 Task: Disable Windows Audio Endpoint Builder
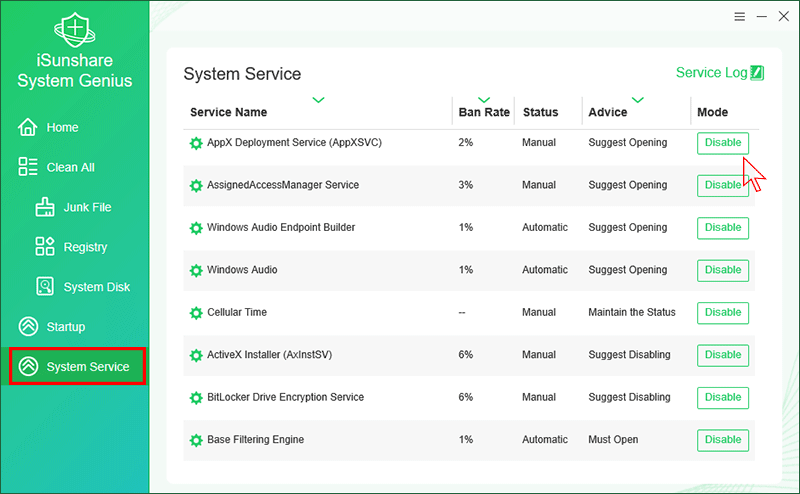click(723, 228)
